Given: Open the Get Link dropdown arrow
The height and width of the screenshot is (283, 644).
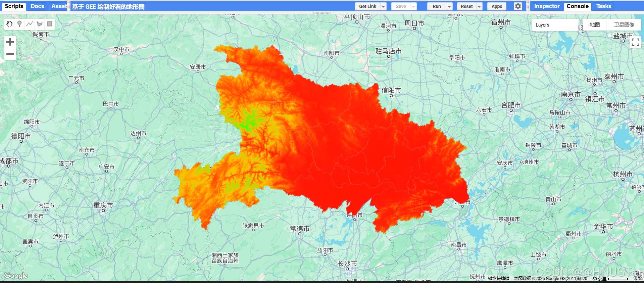Looking at the screenshot, I should point(383,6).
